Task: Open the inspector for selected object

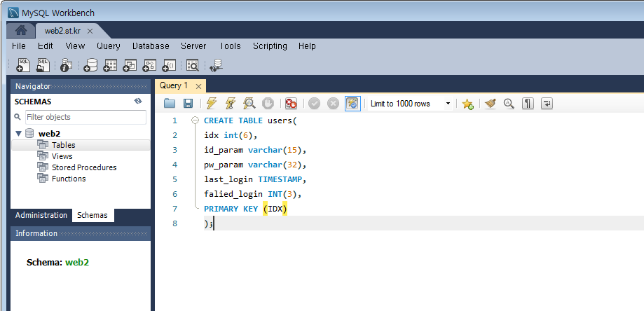Action: 66,65
